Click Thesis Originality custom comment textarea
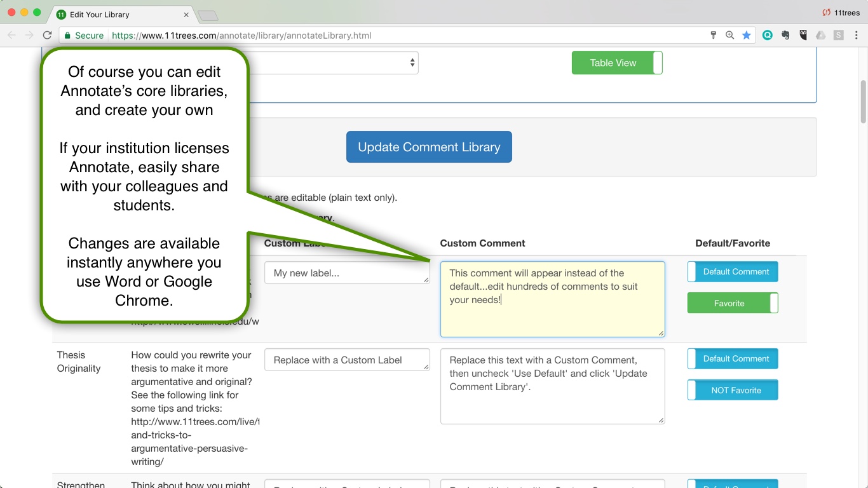868x488 pixels. pos(553,386)
